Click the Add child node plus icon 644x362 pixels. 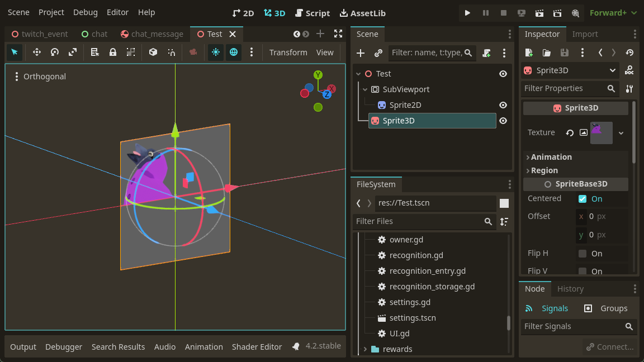tap(361, 53)
